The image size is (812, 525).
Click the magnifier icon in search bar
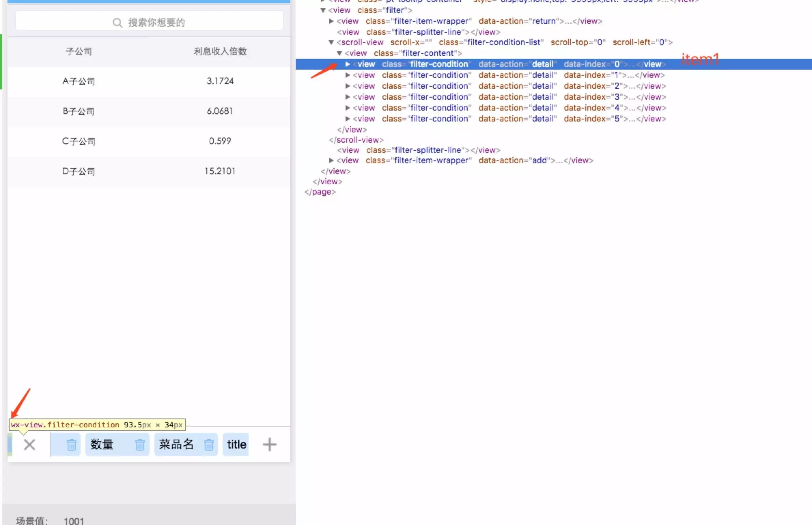pos(117,23)
